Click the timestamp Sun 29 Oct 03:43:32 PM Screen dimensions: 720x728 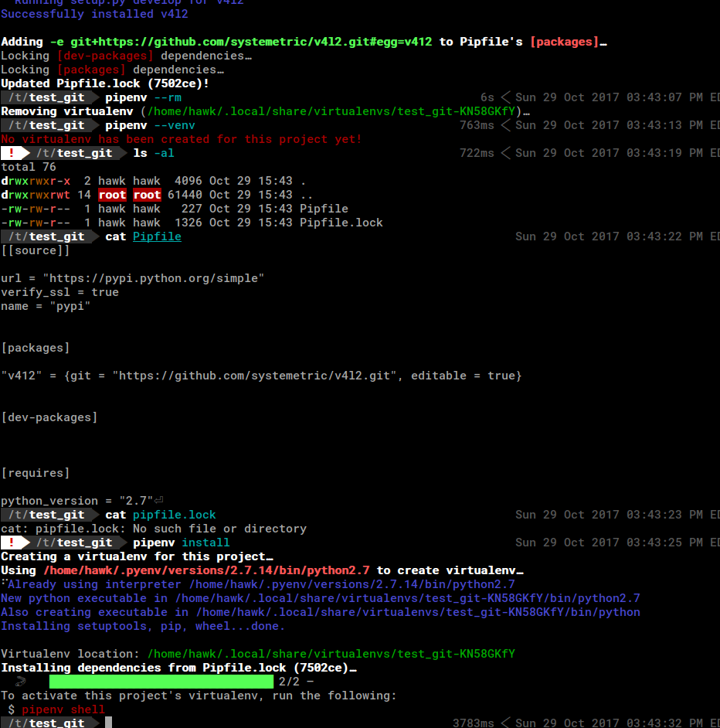[x=610, y=723]
